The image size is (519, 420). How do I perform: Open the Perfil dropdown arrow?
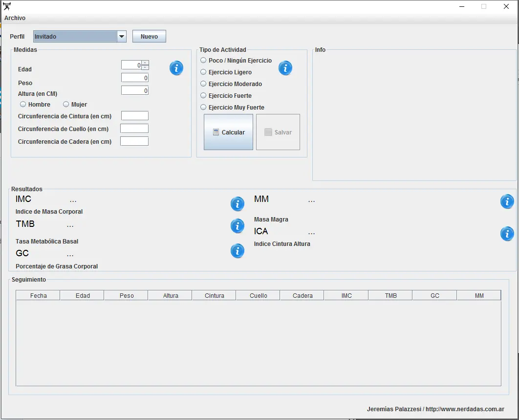(122, 37)
